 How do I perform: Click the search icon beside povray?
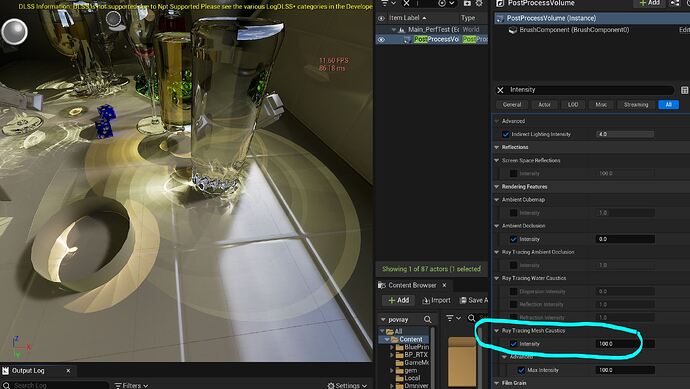(x=427, y=319)
